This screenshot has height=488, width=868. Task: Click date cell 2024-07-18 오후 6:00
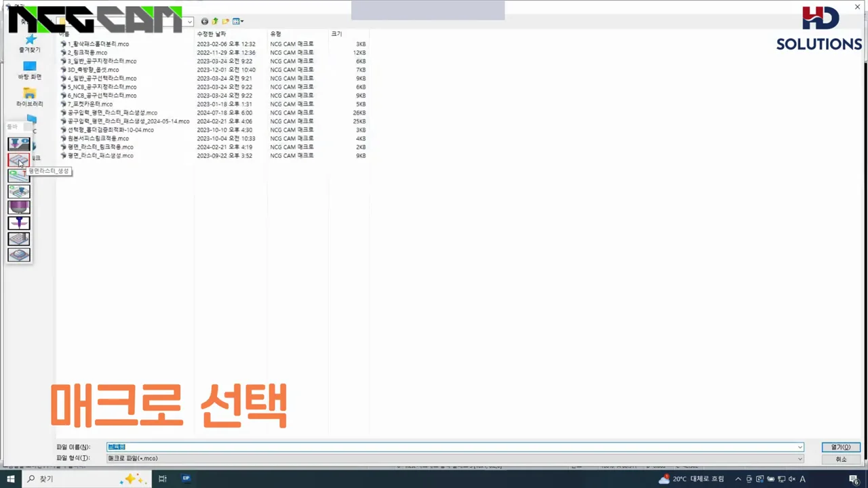pyautogui.click(x=224, y=113)
